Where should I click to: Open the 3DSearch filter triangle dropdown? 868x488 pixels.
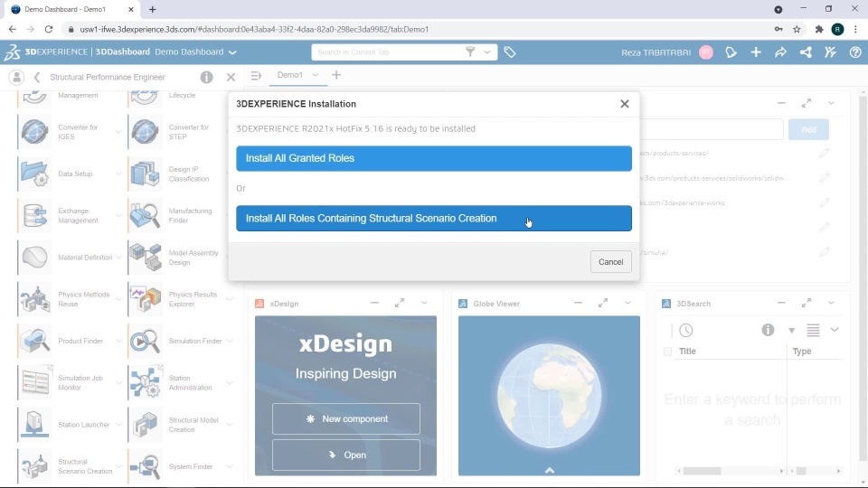click(x=792, y=331)
